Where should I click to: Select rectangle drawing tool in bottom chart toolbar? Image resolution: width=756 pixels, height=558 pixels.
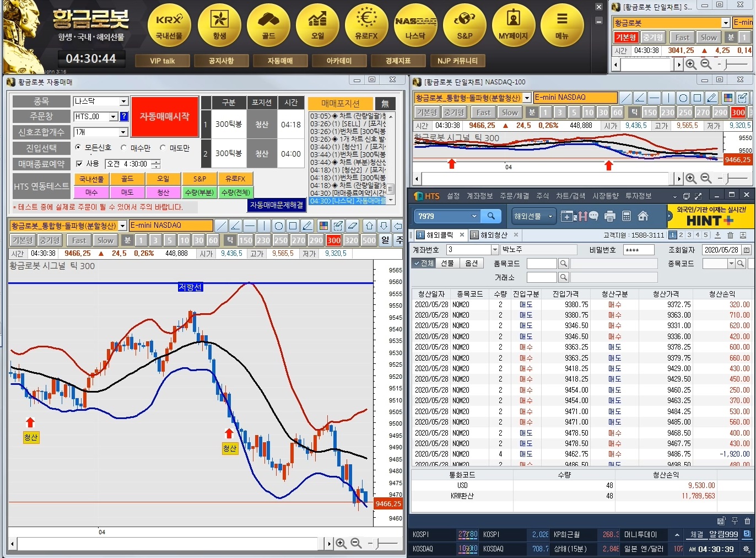point(293,226)
